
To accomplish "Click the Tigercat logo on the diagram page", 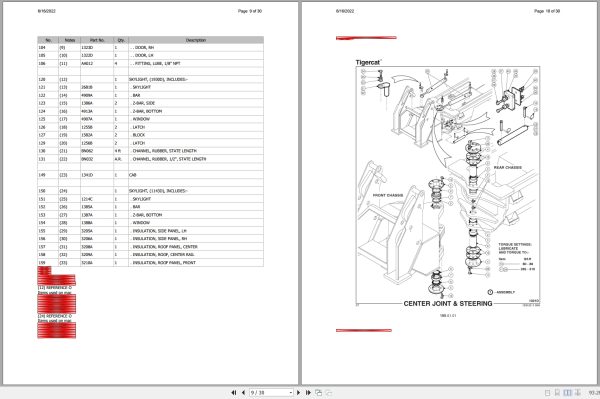I will pyautogui.click(x=369, y=62).
